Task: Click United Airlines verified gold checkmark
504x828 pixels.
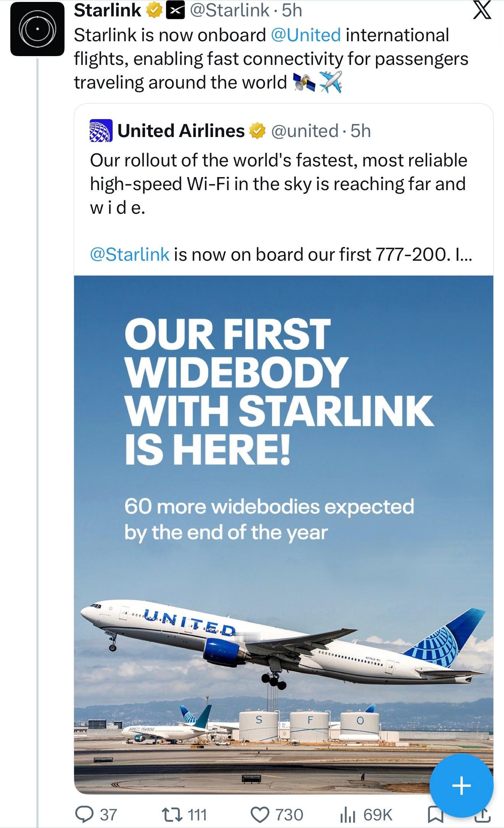Action: [x=258, y=131]
